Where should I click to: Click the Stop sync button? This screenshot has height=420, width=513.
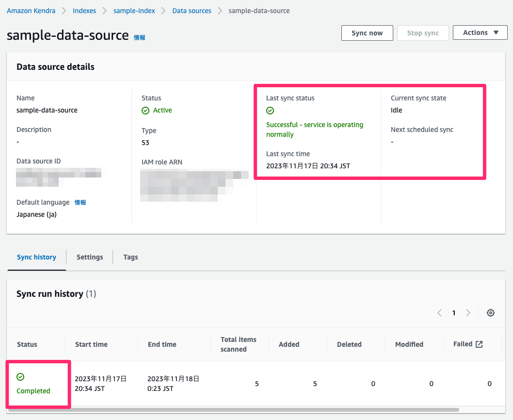423,33
